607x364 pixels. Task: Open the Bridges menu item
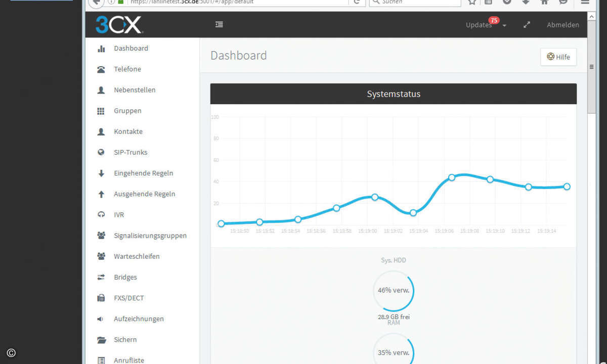pos(125,277)
